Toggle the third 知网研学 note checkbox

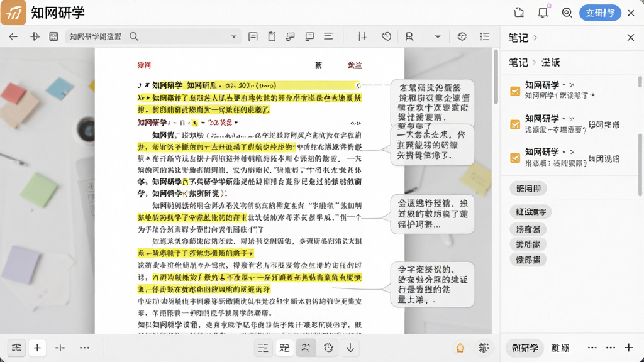pos(514,158)
